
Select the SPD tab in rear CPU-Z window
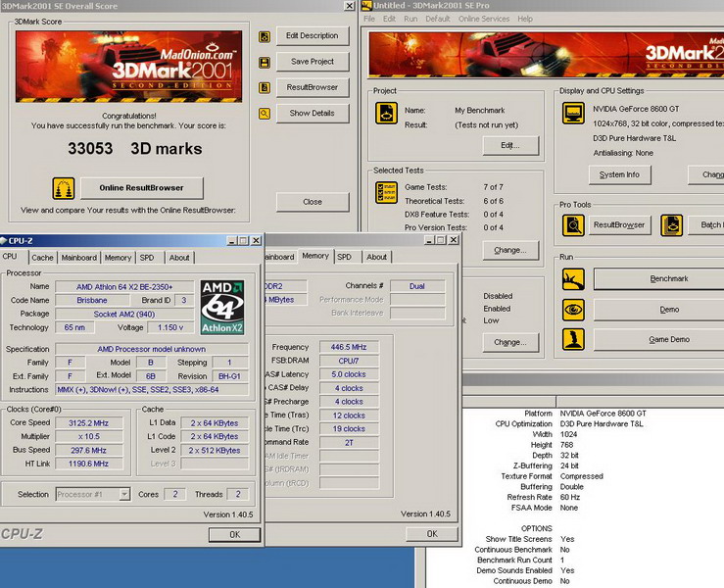345,257
